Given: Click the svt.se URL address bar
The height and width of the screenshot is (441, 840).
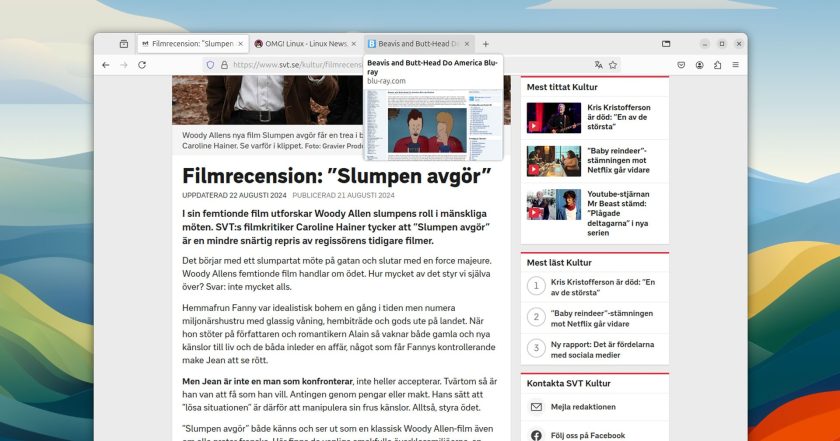Looking at the screenshot, I should click(297, 65).
